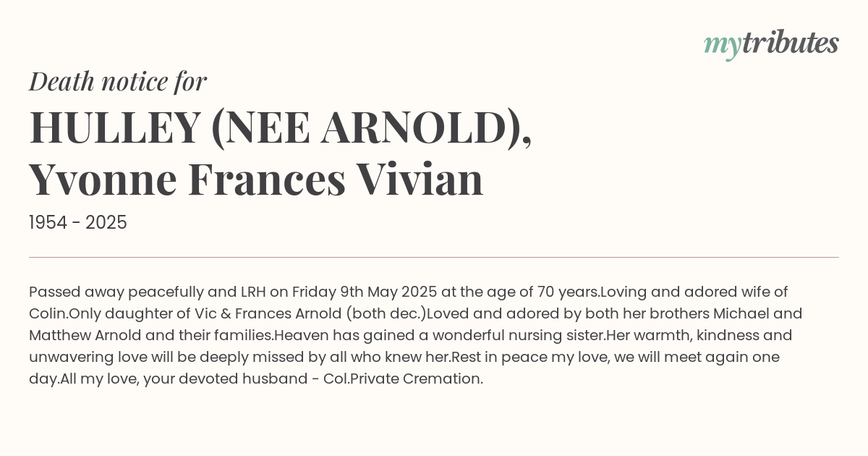The width and height of the screenshot is (868, 456).
Task: Select the 'Death notice for' italic heading
Action: [x=118, y=82]
